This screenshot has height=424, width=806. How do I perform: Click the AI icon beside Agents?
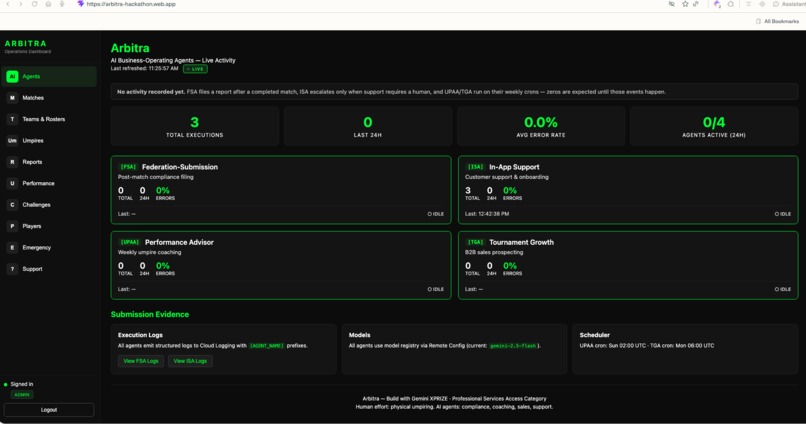[x=12, y=77]
